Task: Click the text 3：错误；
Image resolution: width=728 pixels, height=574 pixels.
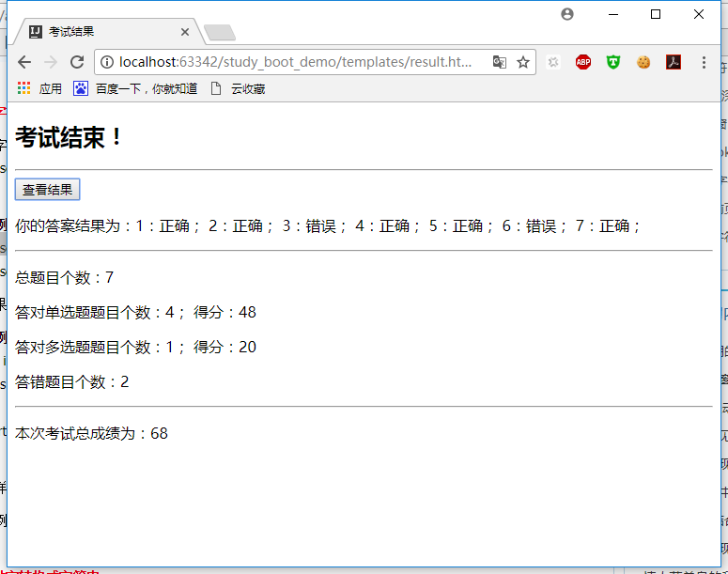Action: click(314, 225)
